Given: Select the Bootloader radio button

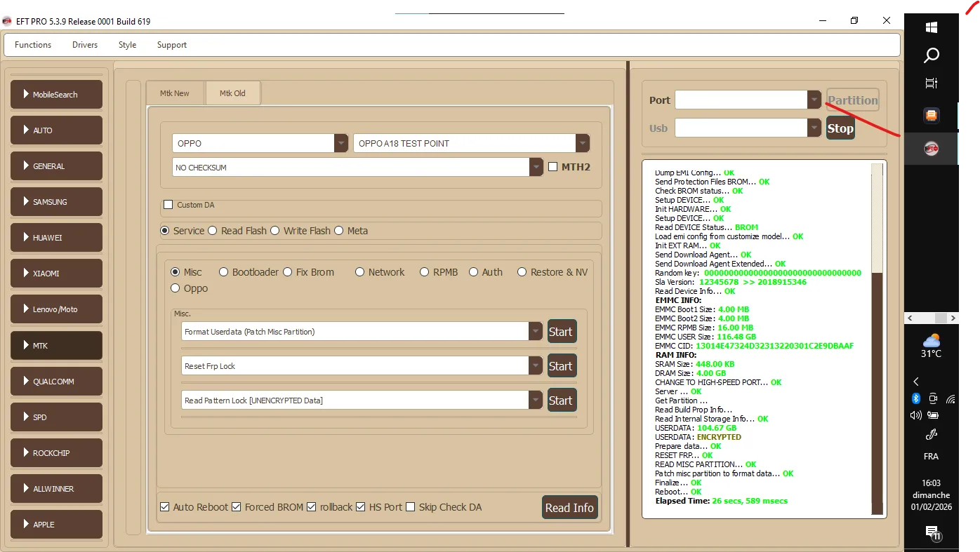Looking at the screenshot, I should click(x=223, y=272).
